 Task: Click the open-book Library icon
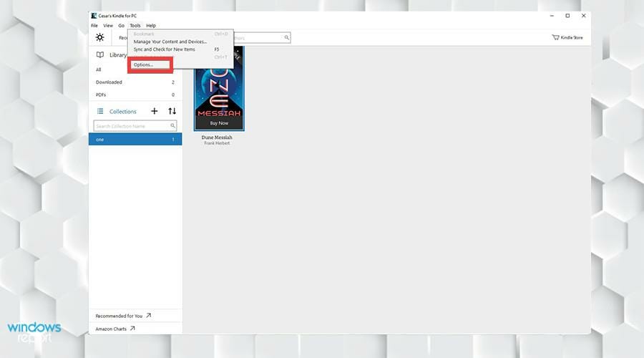click(99, 54)
